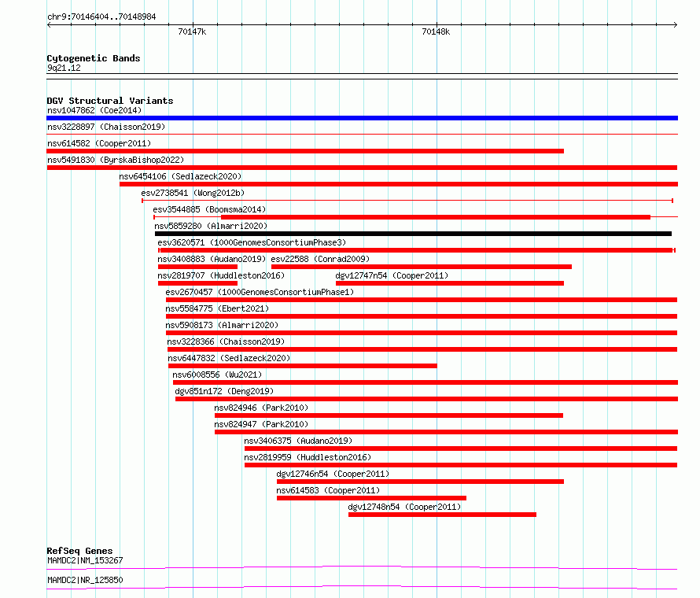The image size is (700, 598).
Task: Open esv3544885 (Boomsma2014) variant label
Action: 209,209
